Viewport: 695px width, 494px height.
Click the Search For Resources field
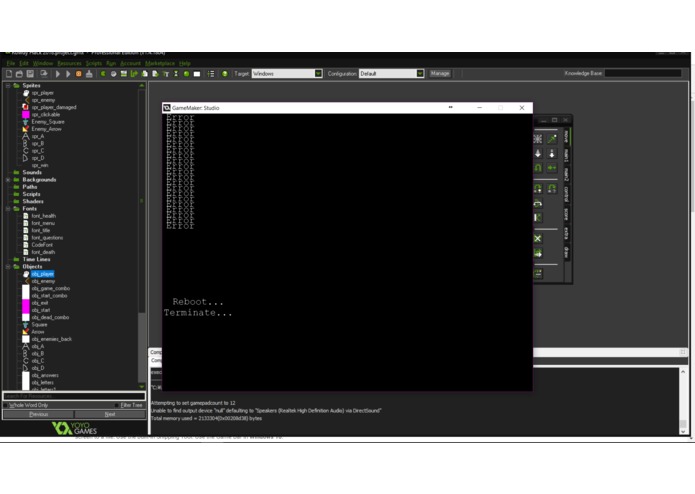(74, 396)
